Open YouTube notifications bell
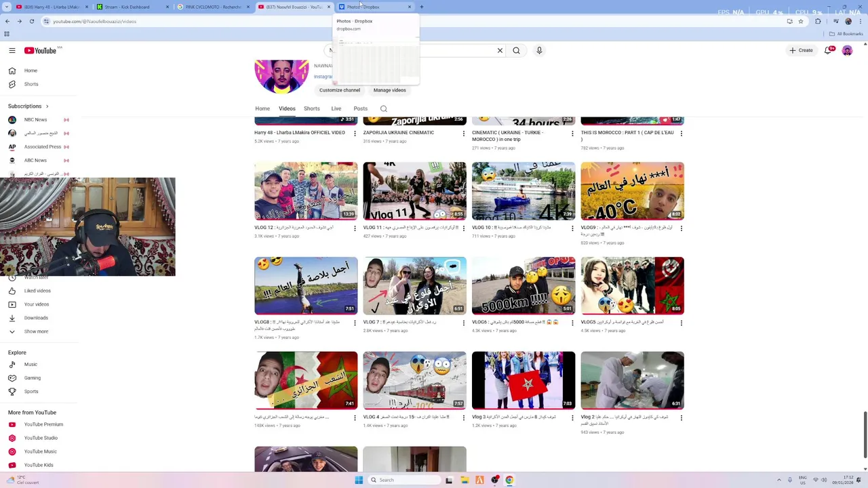868x488 pixels. coord(828,50)
